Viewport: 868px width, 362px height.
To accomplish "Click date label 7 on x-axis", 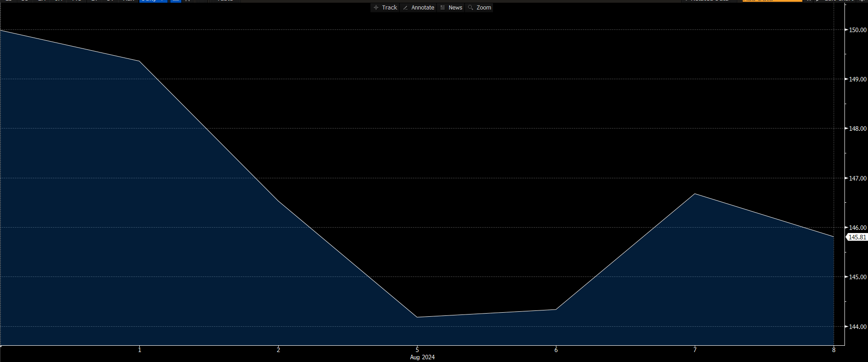I will point(695,350).
